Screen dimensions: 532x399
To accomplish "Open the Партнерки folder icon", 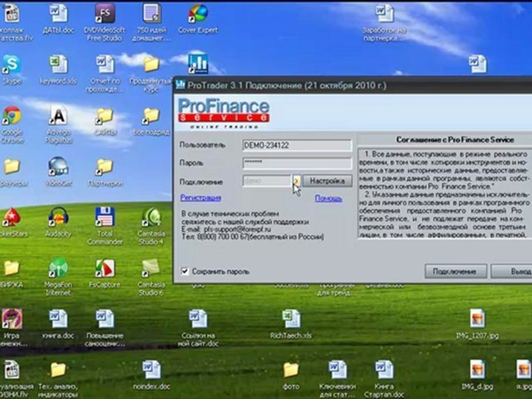I will click(105, 167).
